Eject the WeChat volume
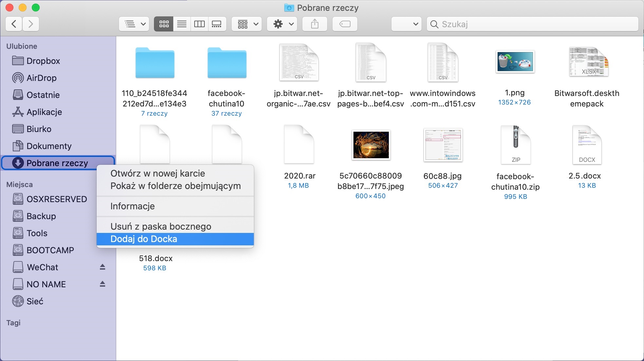This screenshot has width=644, height=361. (103, 267)
